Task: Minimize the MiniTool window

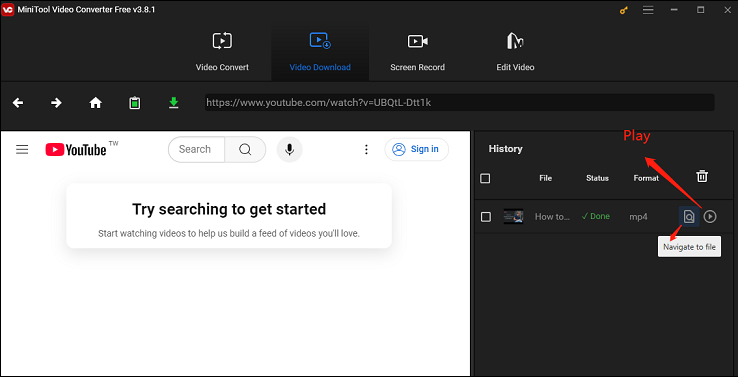Action: click(x=674, y=10)
